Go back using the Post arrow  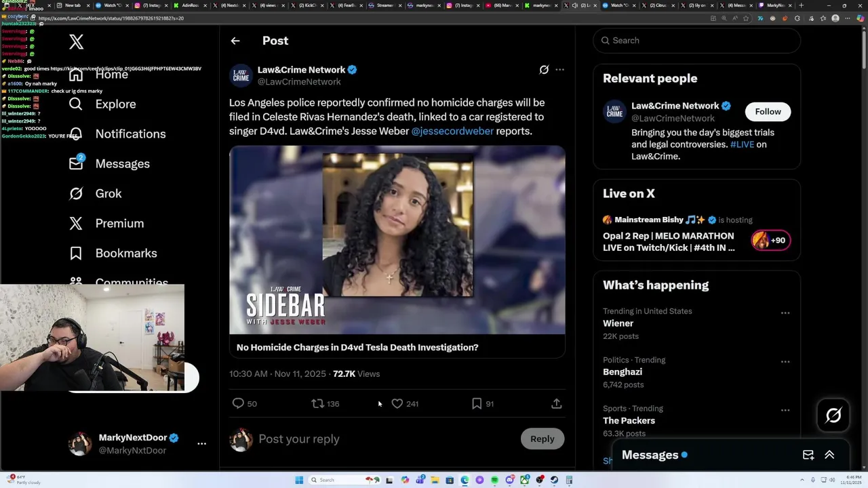[x=235, y=41]
